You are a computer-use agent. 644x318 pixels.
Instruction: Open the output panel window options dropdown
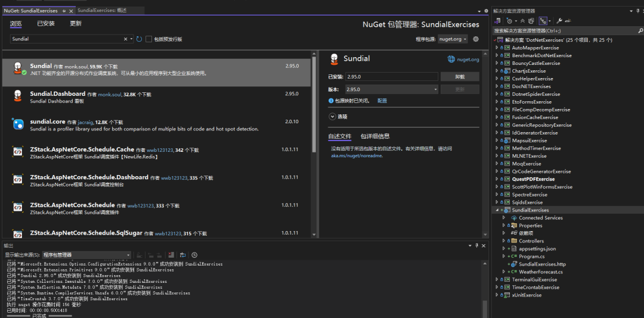coord(470,245)
